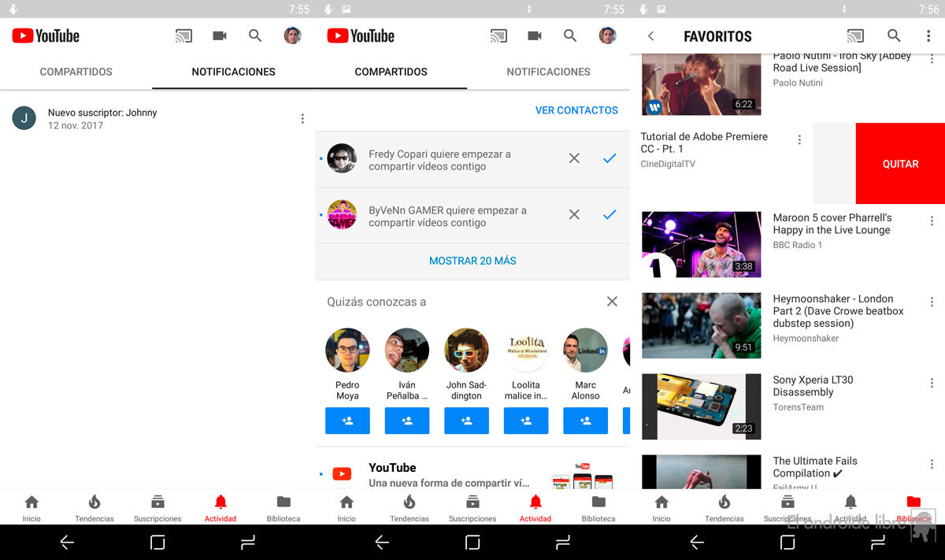Open the Maroon 5 cover video thumbnail
Viewport: 945px width, 560px height.
pos(701,244)
